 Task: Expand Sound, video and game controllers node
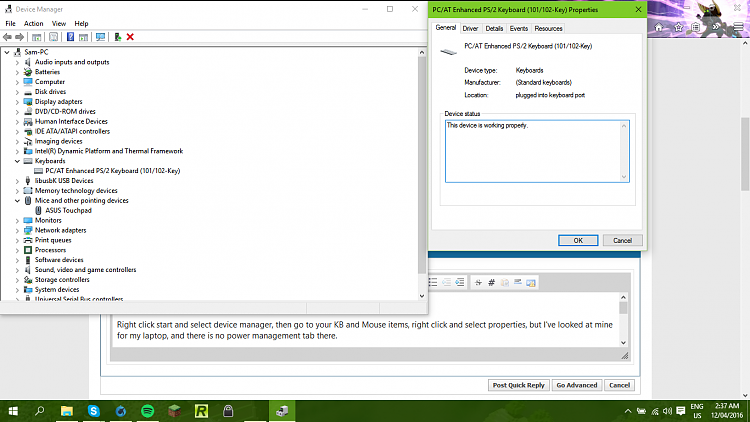(x=17, y=270)
